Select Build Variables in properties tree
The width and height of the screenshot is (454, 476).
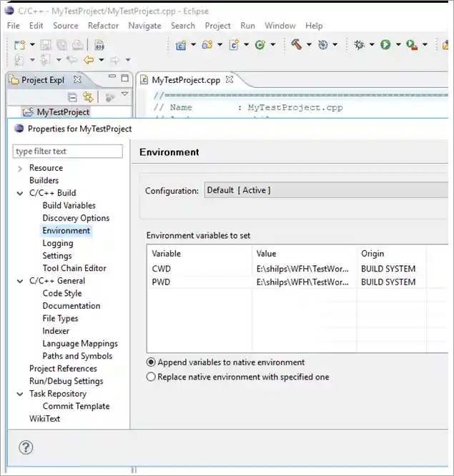pyautogui.click(x=69, y=206)
